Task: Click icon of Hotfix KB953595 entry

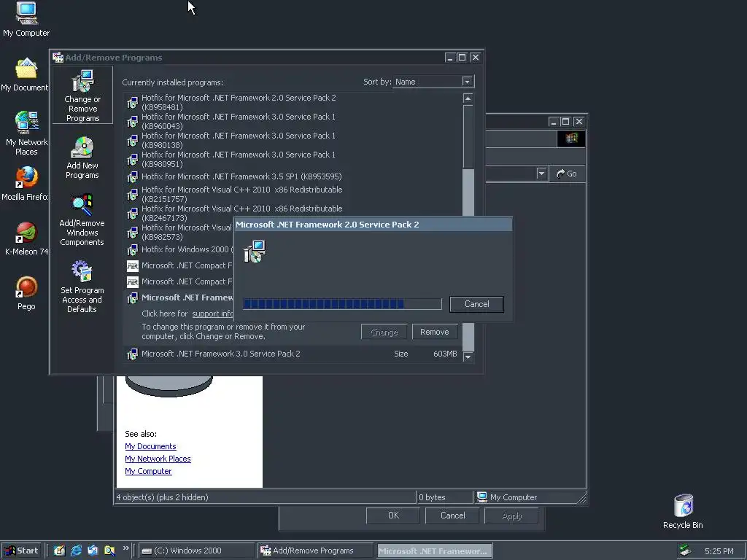Action: coord(133,176)
